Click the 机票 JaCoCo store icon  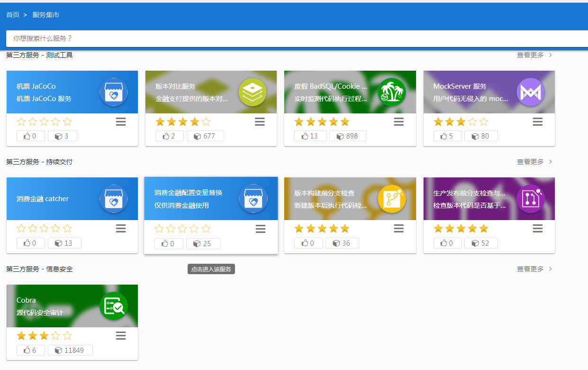pos(114,92)
